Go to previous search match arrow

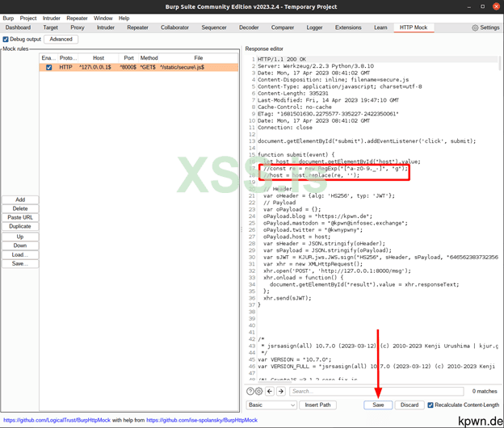tap(270, 391)
